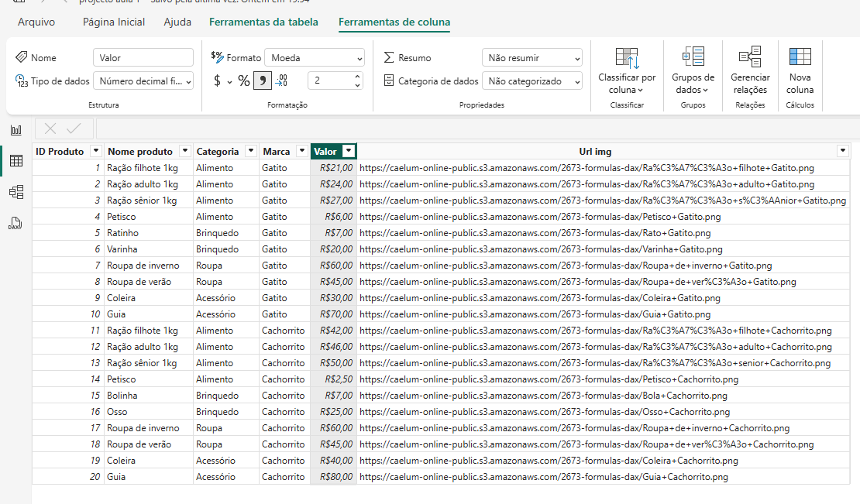Image resolution: width=860 pixels, height=504 pixels.
Task: Click the currency format dollar icon
Action: (x=217, y=81)
